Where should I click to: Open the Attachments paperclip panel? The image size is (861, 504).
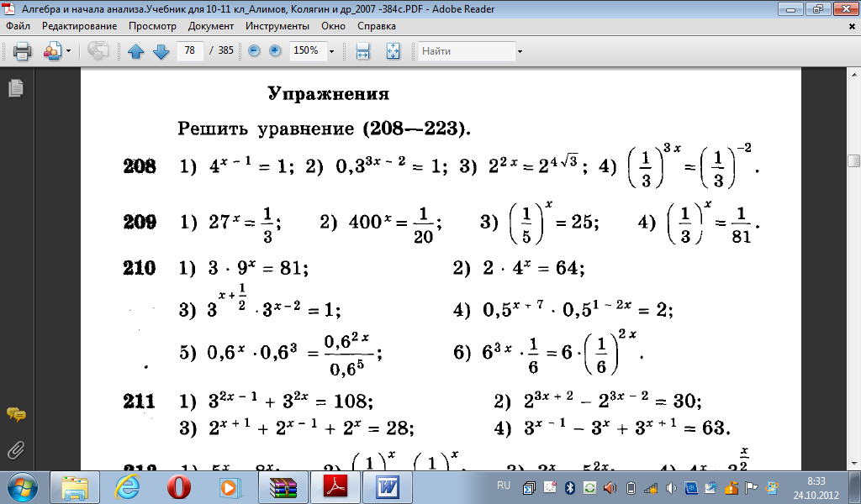[x=16, y=450]
